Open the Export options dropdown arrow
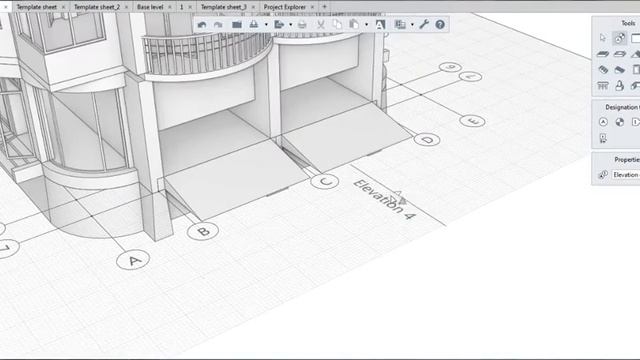 291,25
